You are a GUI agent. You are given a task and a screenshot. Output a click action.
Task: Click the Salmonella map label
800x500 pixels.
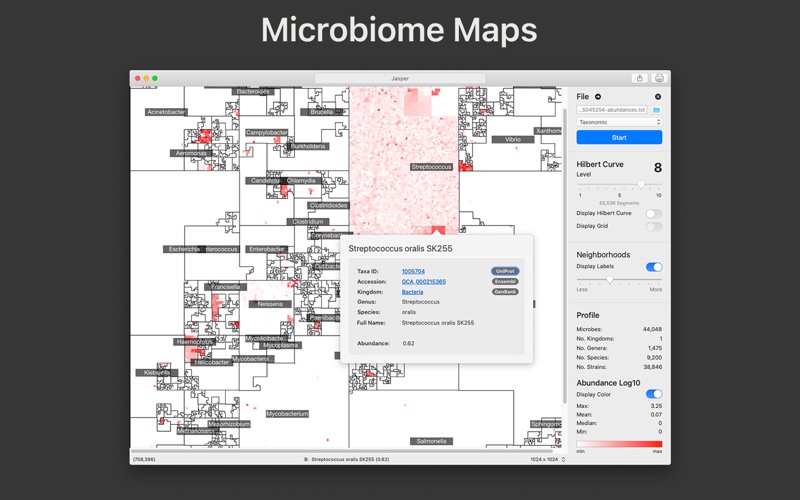coord(432,441)
